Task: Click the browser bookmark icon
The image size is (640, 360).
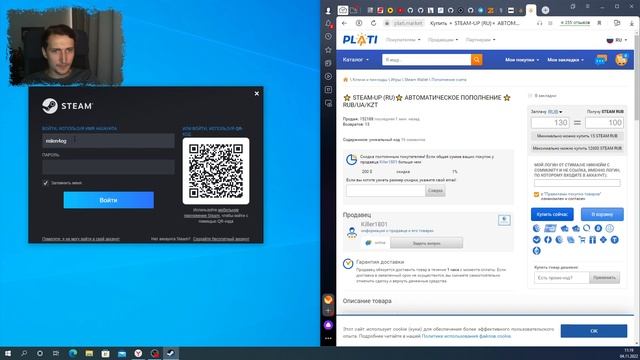Action: point(599,23)
